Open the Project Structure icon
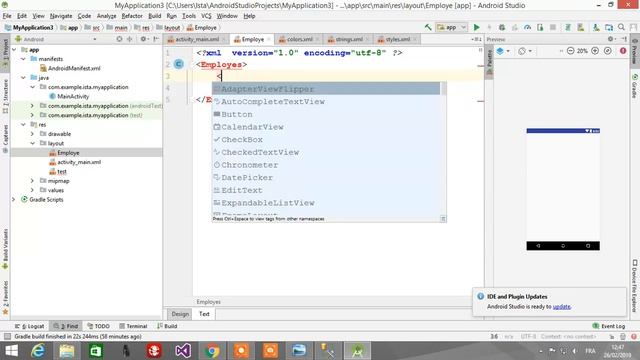Viewport: 640px width, 360px height. (609, 27)
